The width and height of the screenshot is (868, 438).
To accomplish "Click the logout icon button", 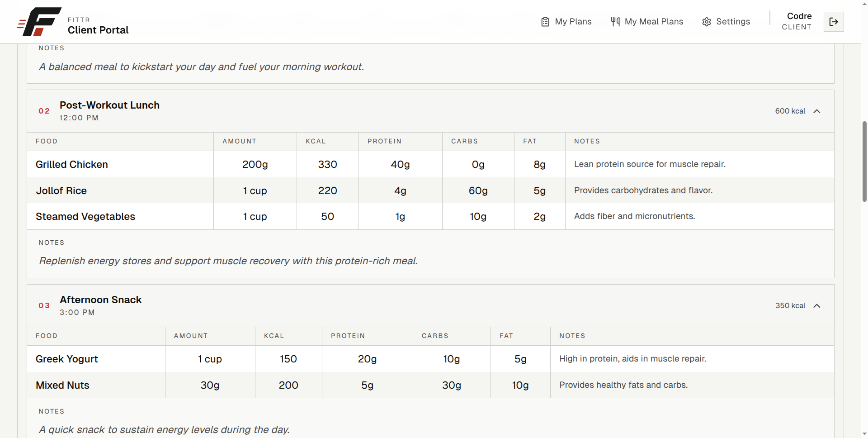I will 834,22.
